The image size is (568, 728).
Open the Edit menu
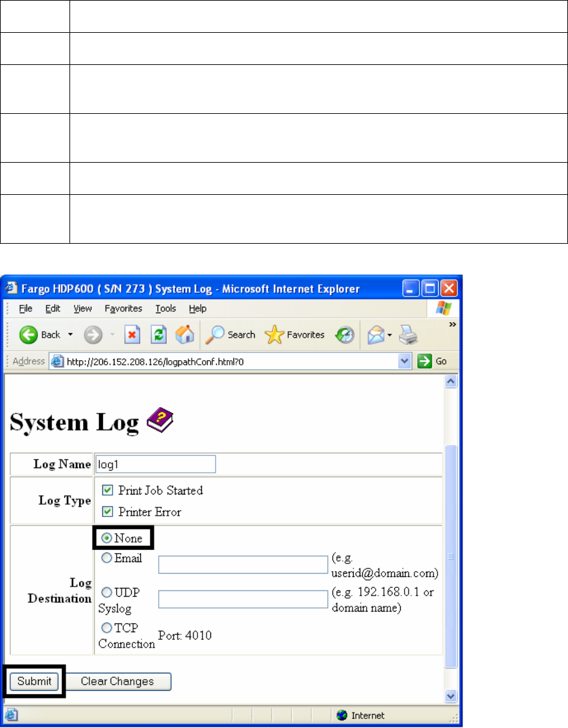[53, 308]
